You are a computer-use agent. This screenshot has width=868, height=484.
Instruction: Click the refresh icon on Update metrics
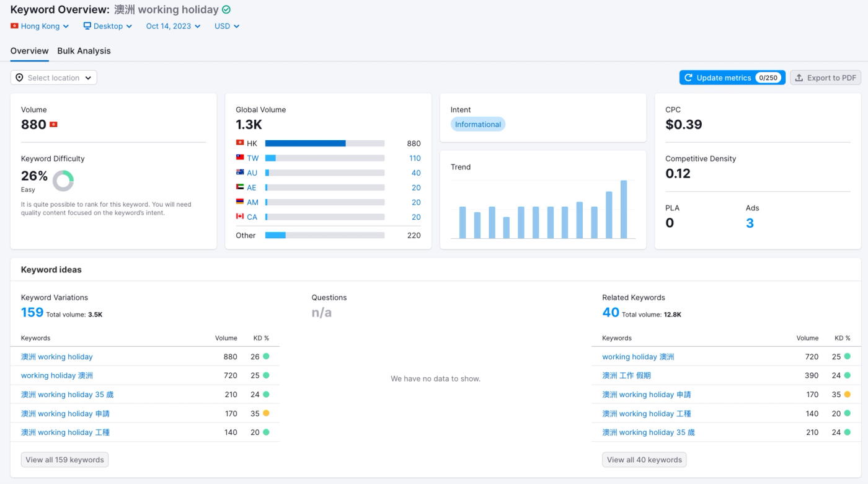click(x=688, y=78)
